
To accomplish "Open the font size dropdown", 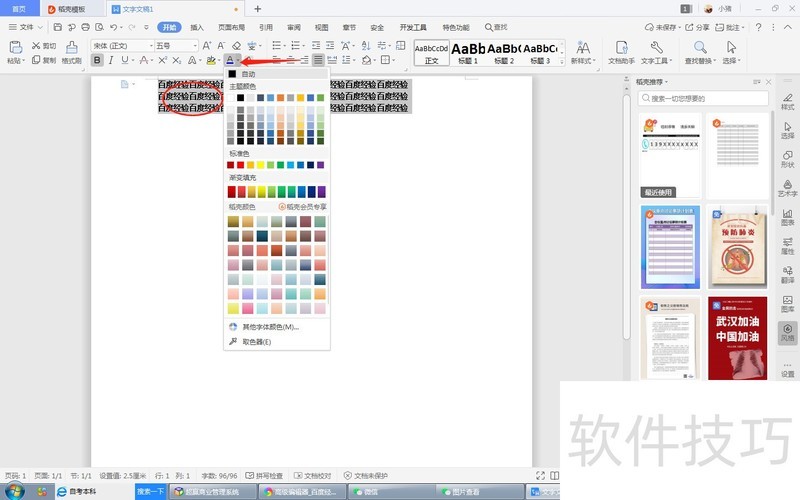I will (196, 46).
